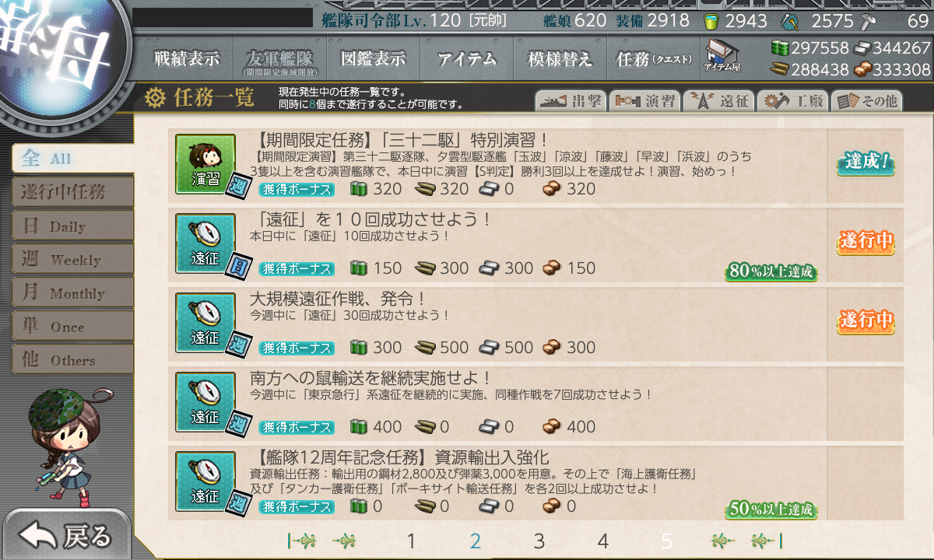This screenshot has width=934, height=560.
Task: Show Weekly quests in sidebar
Action: pyautogui.click(x=73, y=260)
